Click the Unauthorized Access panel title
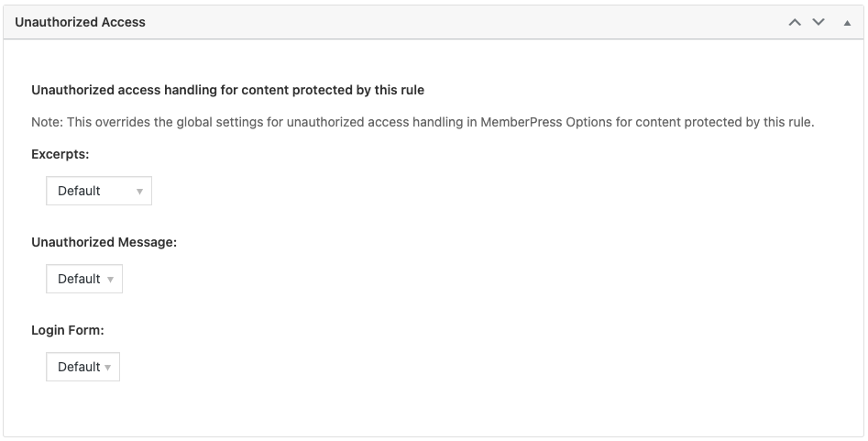The image size is (868, 441). pyautogui.click(x=80, y=22)
